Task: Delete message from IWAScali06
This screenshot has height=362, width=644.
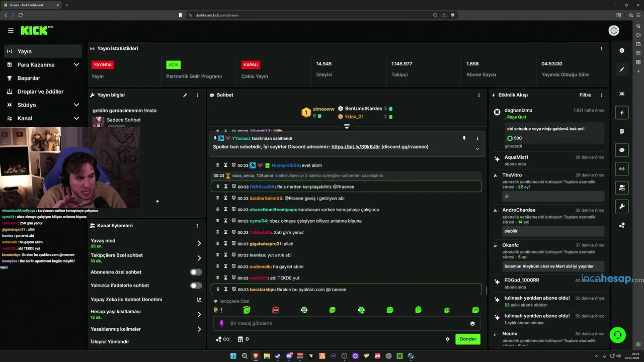Action: [x=218, y=187]
